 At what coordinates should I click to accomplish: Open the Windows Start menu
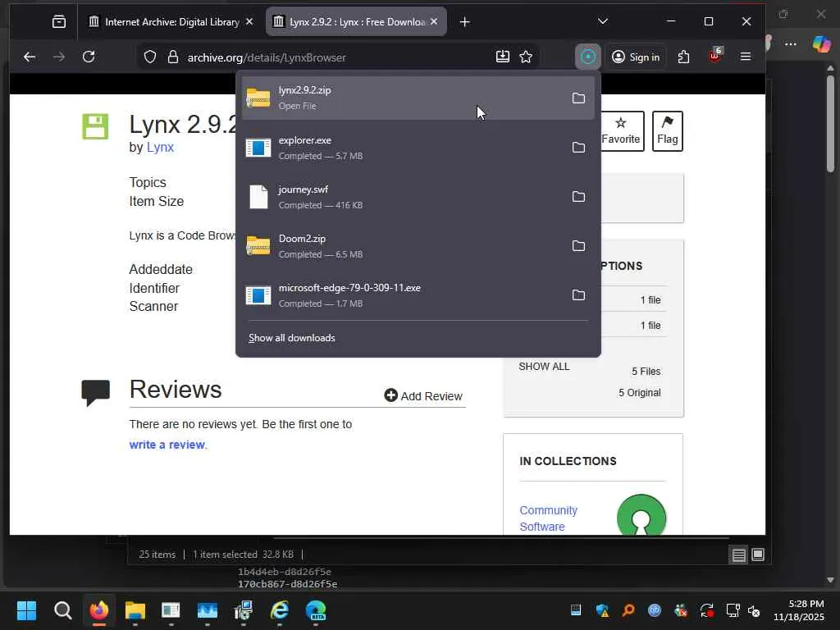point(26,610)
